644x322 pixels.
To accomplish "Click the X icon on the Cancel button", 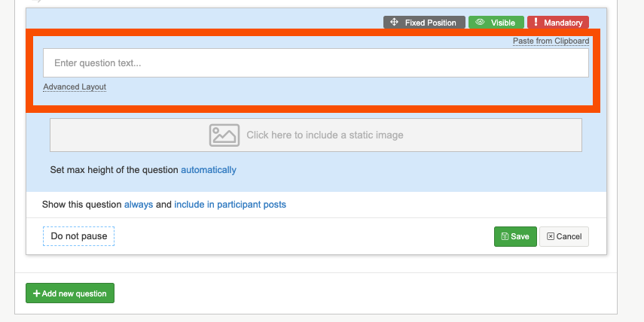I will pos(551,236).
